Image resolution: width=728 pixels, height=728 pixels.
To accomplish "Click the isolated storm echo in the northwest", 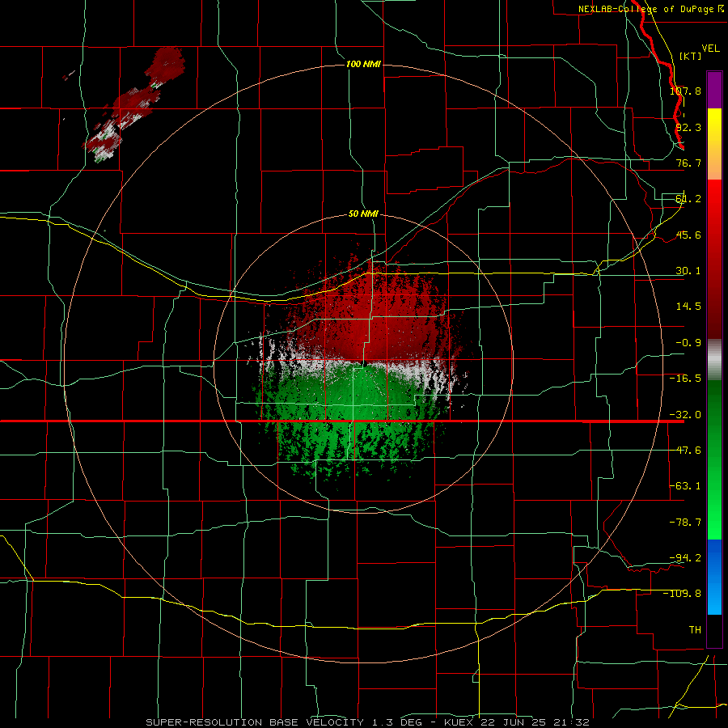I will pos(134,104).
